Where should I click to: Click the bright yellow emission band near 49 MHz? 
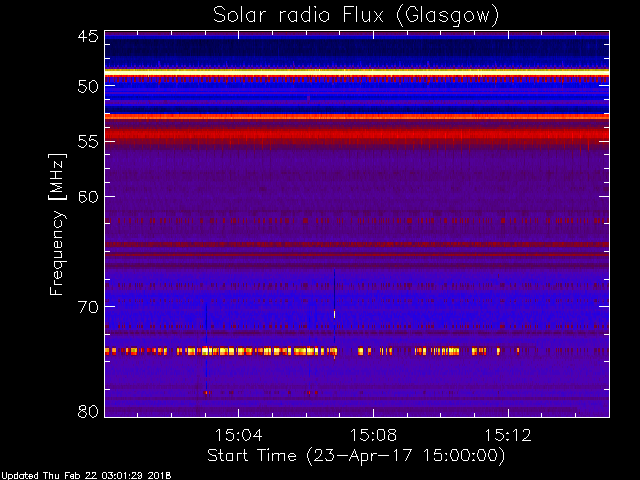tap(357, 72)
